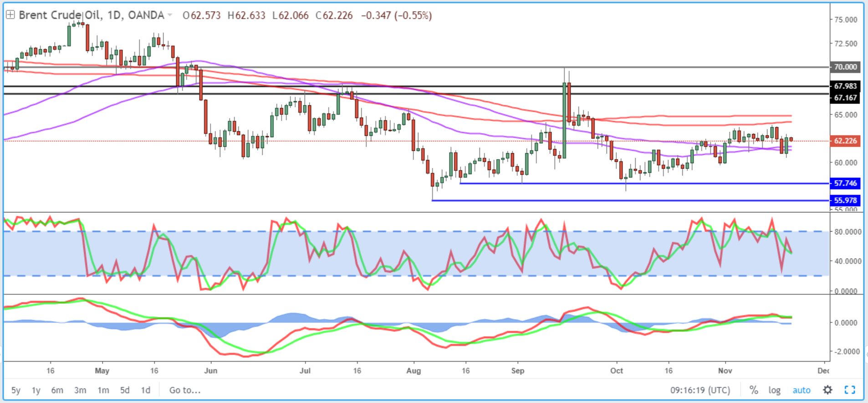Screen dimensions: 868x403
Task: Open chart settings gear icon
Action: tap(827, 390)
